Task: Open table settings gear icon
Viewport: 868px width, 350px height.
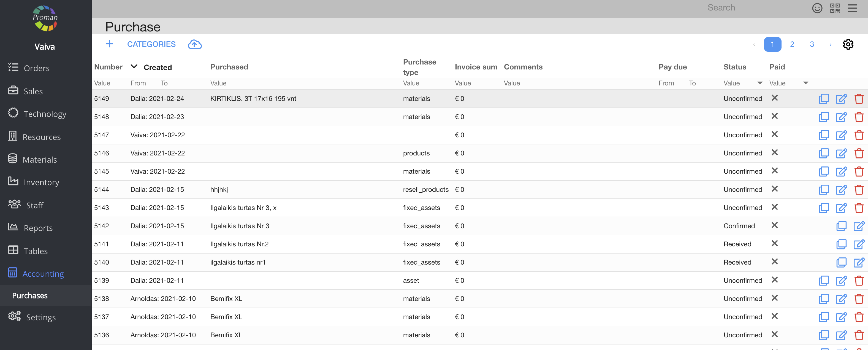Action: point(848,44)
